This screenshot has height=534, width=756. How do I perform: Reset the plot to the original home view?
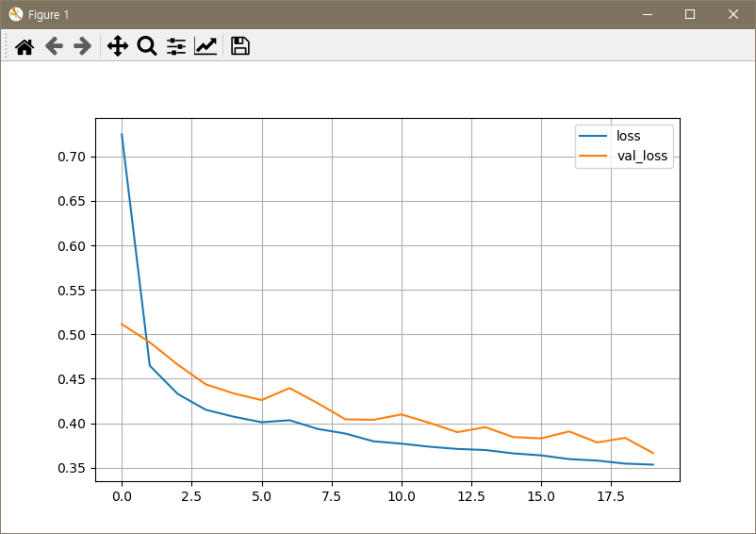pos(25,47)
